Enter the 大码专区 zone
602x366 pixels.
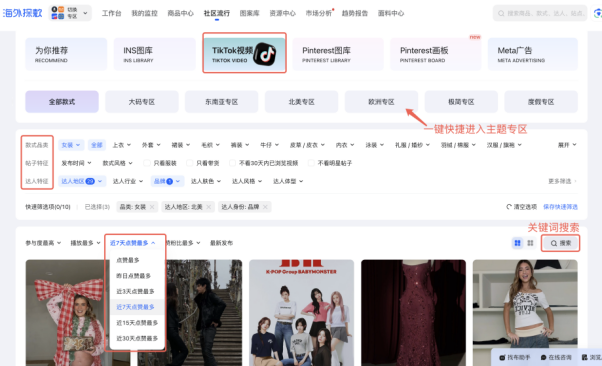point(142,102)
